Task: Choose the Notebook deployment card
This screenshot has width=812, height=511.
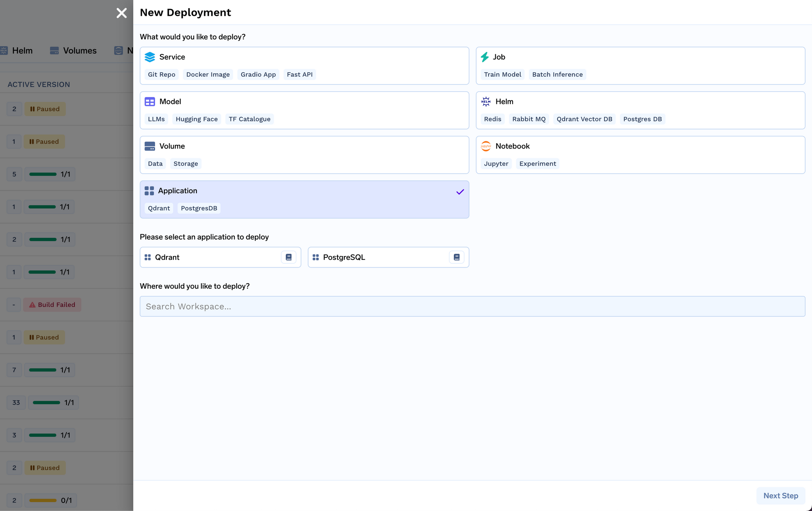Action: (640, 155)
